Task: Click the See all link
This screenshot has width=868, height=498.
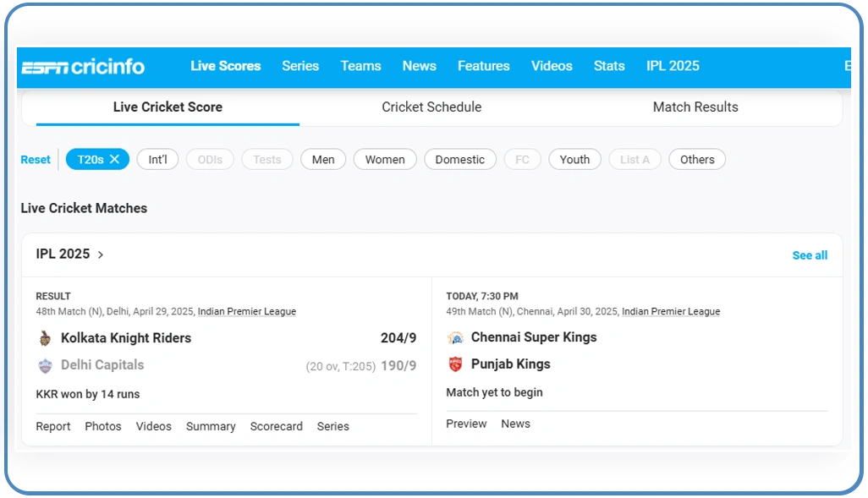Action: coord(810,255)
